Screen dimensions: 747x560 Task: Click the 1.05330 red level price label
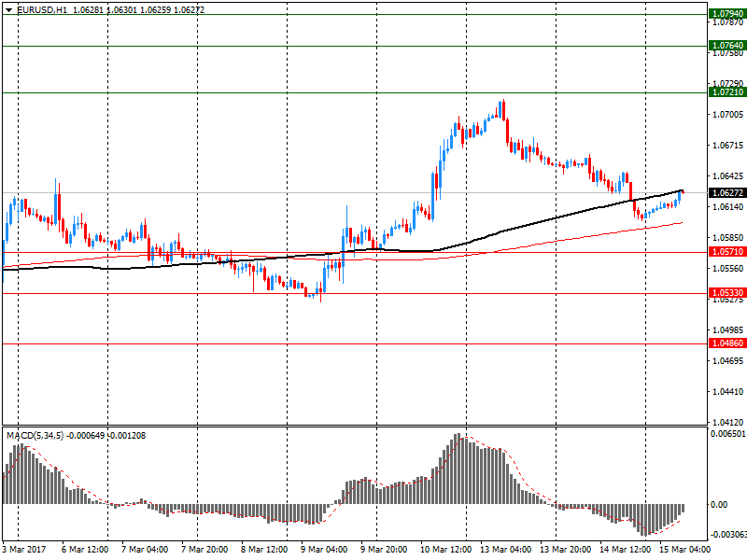(x=727, y=292)
